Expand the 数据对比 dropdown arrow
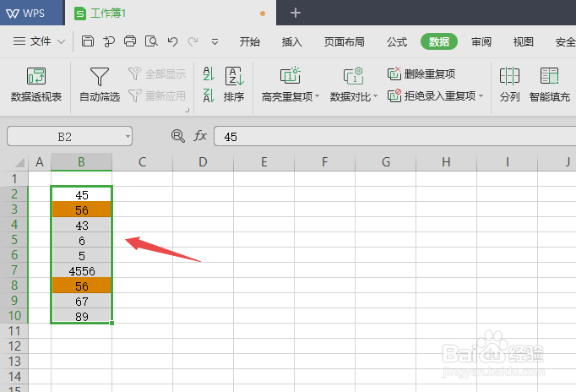Screen dimensions: 576x392 click(376, 96)
